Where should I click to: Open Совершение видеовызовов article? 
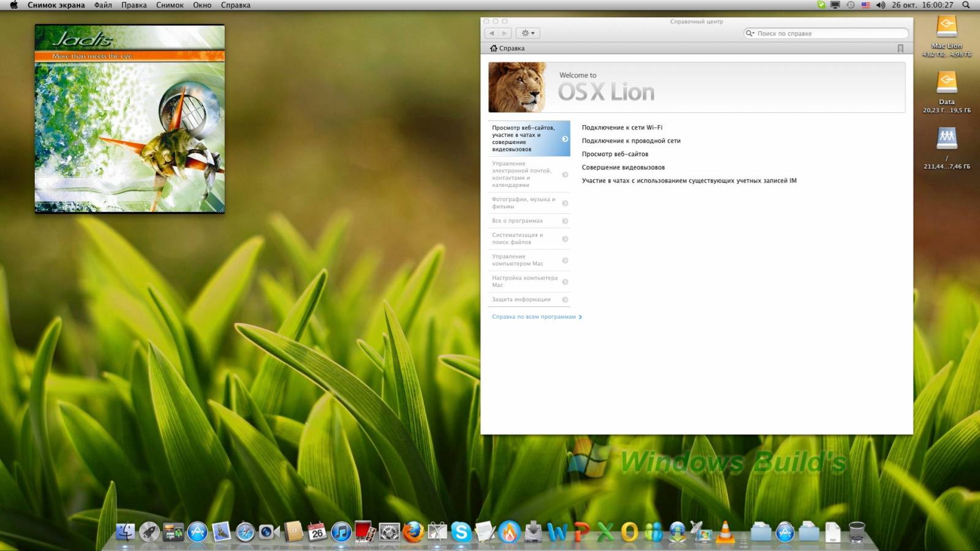point(623,167)
